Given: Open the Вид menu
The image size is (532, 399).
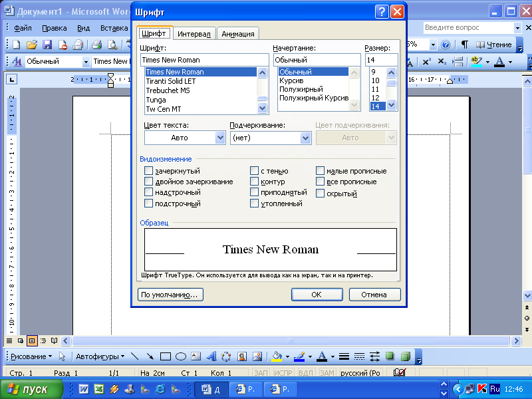Looking at the screenshot, I should coord(84,28).
